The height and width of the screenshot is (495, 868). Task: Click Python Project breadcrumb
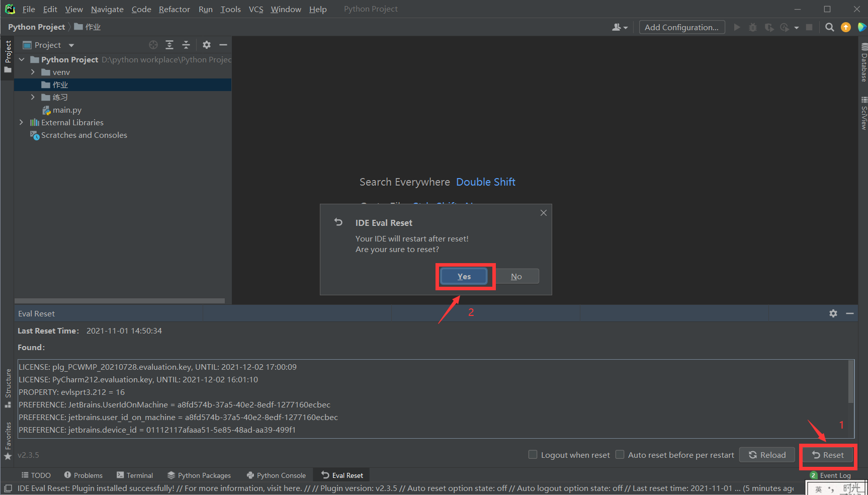point(36,27)
